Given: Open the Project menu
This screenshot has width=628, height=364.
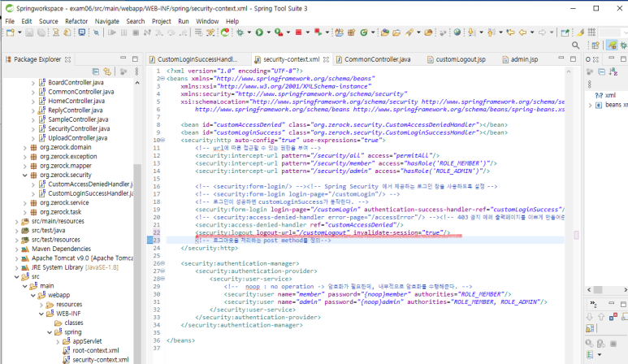Looking at the screenshot, I should (x=162, y=21).
